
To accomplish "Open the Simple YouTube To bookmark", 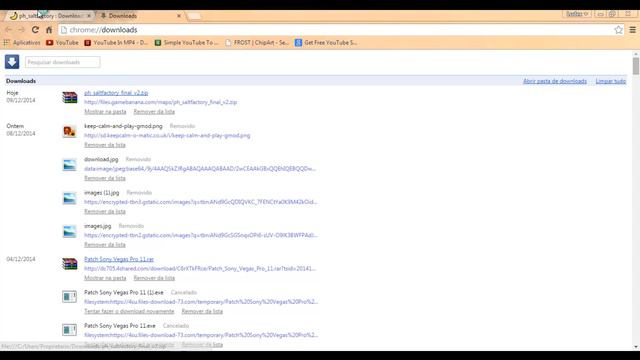I will tap(187, 42).
